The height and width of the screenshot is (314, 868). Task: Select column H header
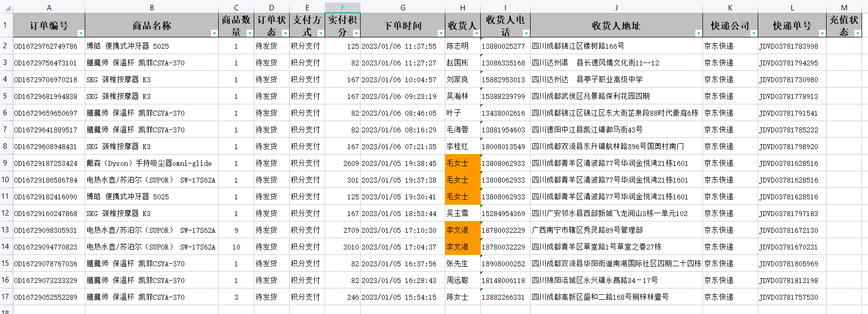click(463, 7)
